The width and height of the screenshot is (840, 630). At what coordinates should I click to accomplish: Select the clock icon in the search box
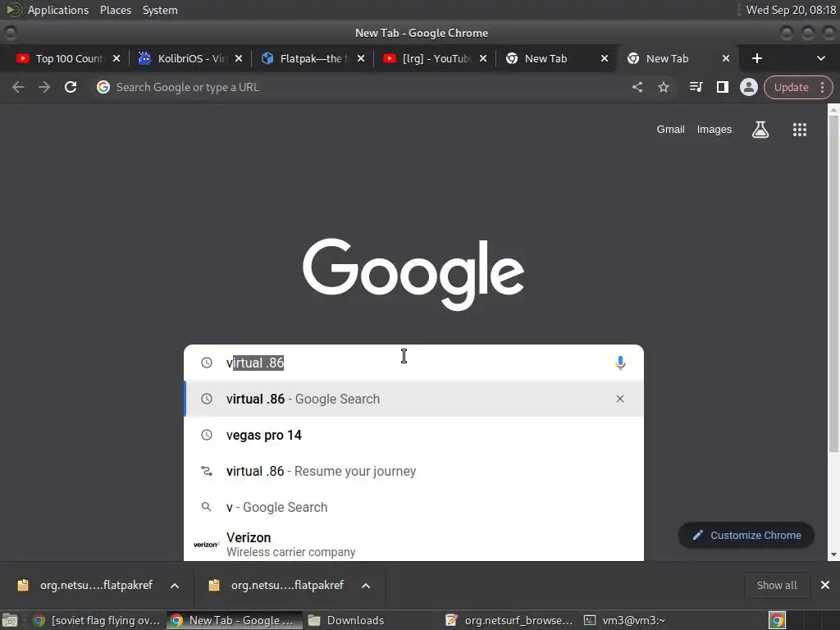pyautogui.click(x=206, y=363)
